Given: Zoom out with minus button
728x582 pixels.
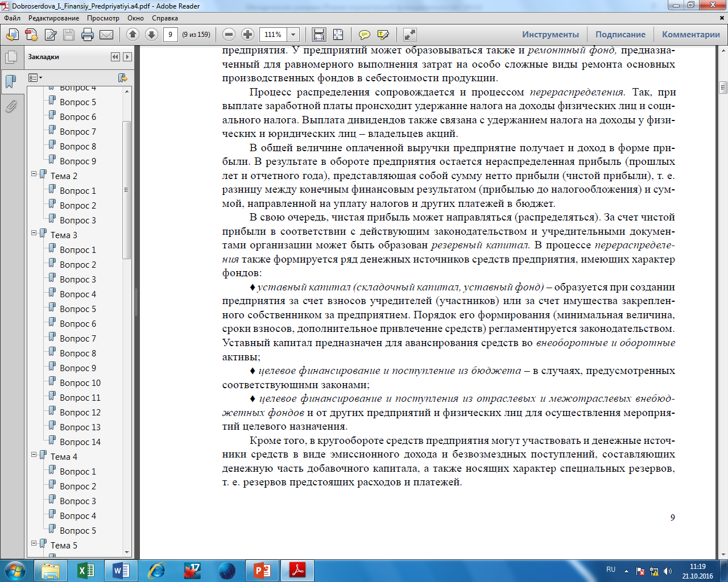Looking at the screenshot, I should [229, 35].
